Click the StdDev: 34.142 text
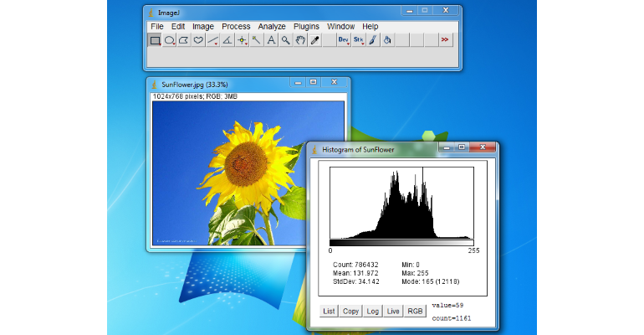Image resolution: width=644 pixels, height=335 pixels. [356, 281]
